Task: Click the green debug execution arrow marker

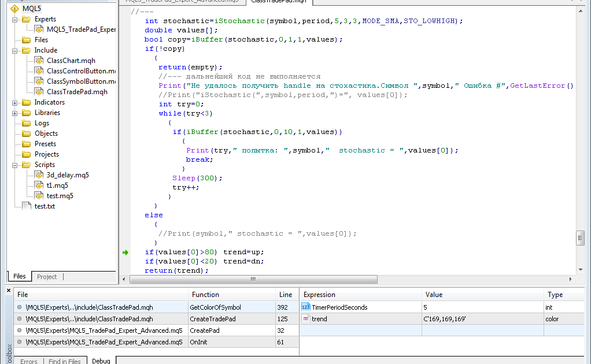Action: (125, 252)
